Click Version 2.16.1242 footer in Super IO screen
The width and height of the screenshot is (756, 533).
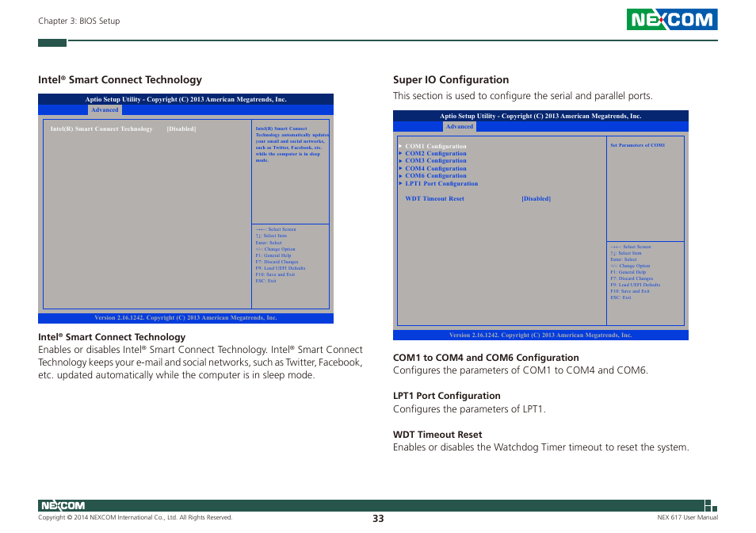pyautogui.click(x=540, y=335)
